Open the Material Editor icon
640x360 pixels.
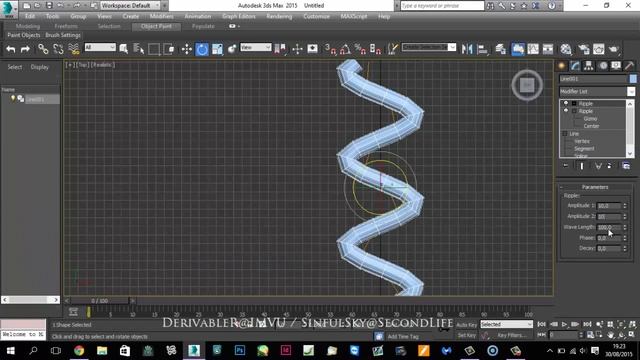coord(566,49)
